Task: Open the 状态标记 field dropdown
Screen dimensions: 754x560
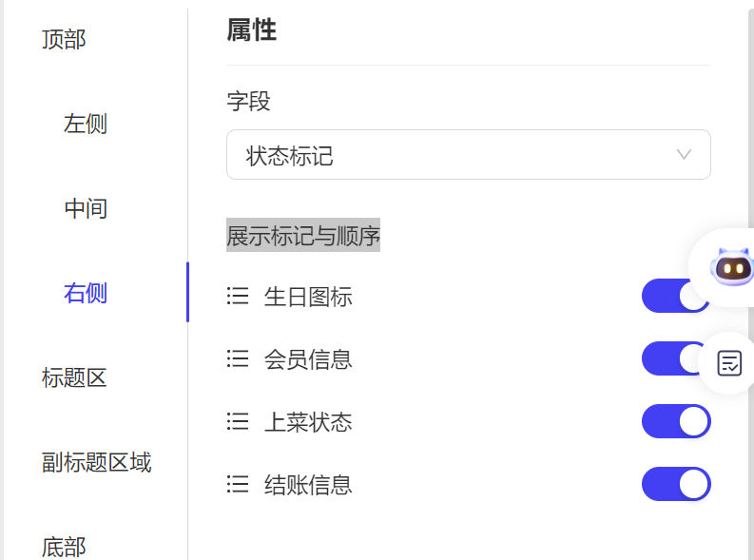Action: pyautogui.click(x=469, y=154)
